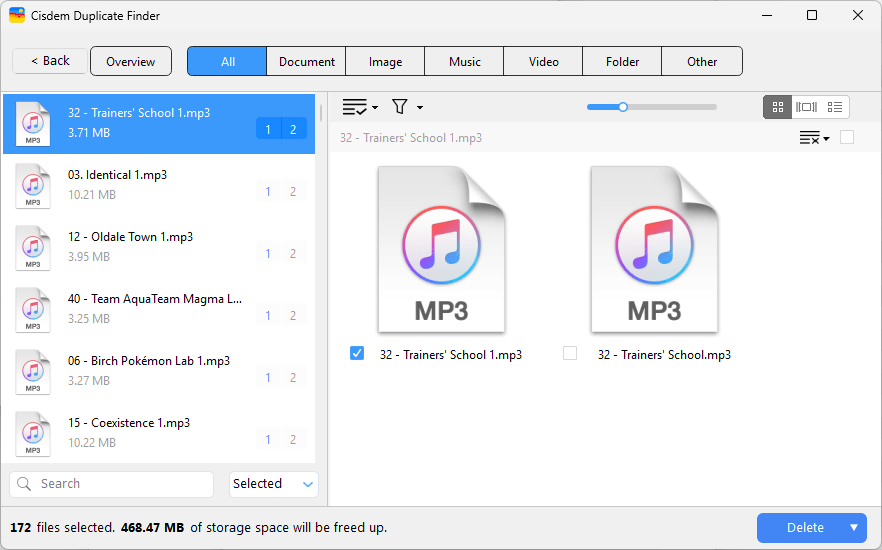Select 32 - Trainers' School 1.mp3 large thumbnail

(x=442, y=249)
